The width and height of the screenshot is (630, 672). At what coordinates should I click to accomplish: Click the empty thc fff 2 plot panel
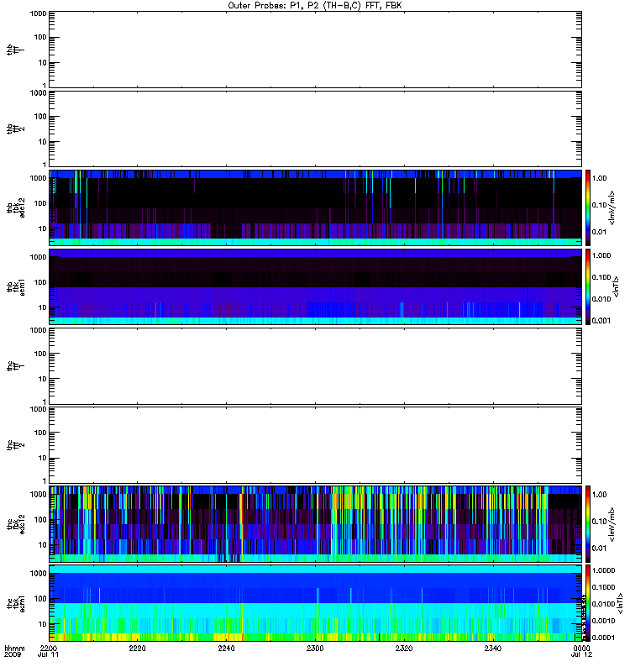(x=316, y=445)
